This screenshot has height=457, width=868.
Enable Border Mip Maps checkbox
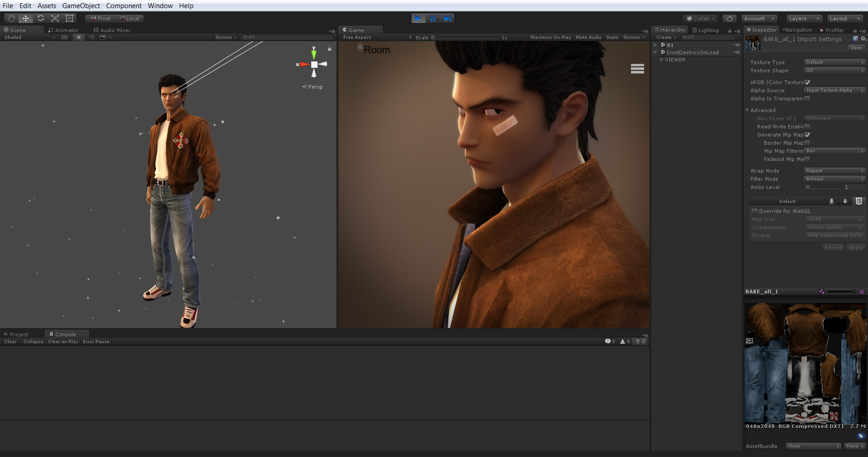(x=807, y=143)
